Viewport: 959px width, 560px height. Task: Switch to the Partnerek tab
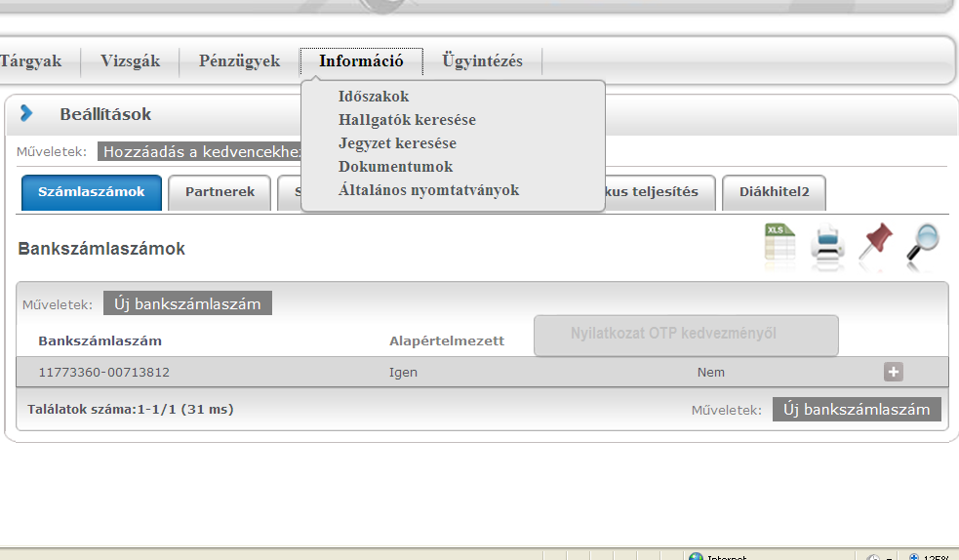(x=220, y=192)
